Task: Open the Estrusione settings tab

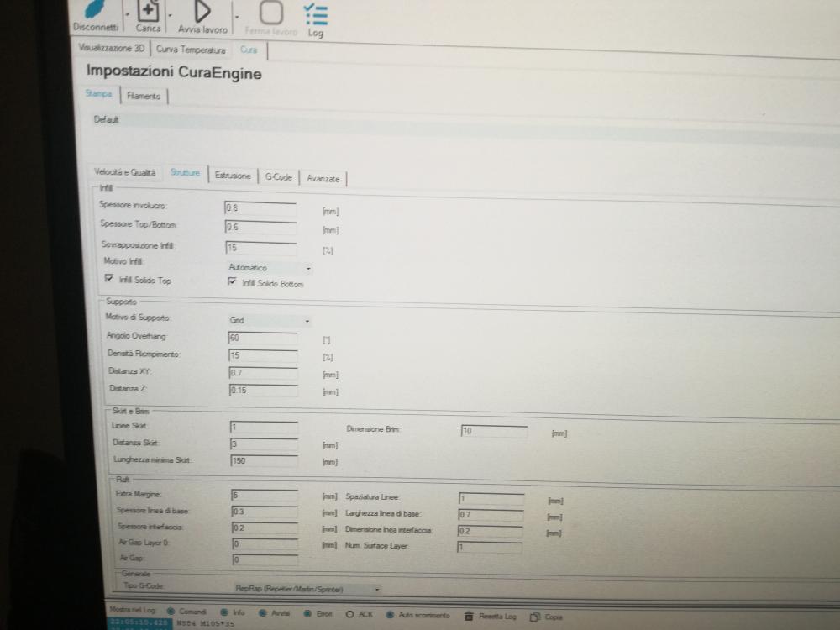Action: pyautogui.click(x=233, y=176)
